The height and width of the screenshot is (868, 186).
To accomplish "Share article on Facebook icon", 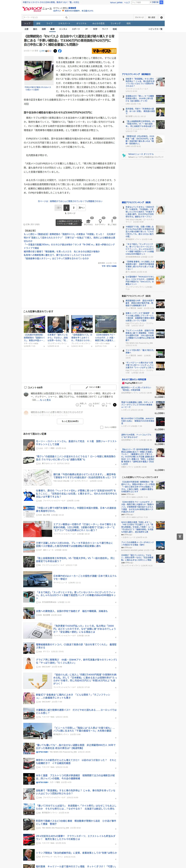I will 60,51.
